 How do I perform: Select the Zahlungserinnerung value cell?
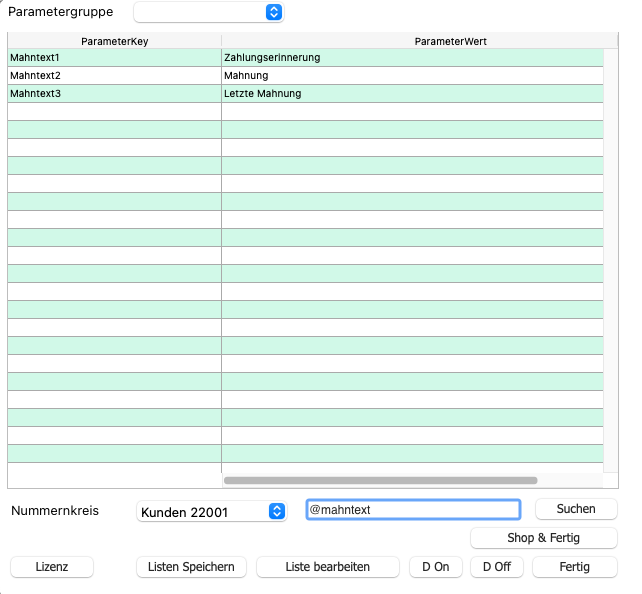click(x=412, y=58)
